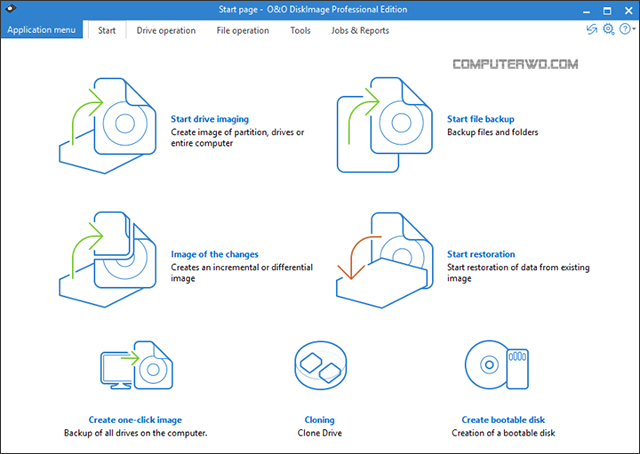Switch to the Drive operation tab
Image resolution: width=640 pixels, height=454 pixels.
[166, 30]
